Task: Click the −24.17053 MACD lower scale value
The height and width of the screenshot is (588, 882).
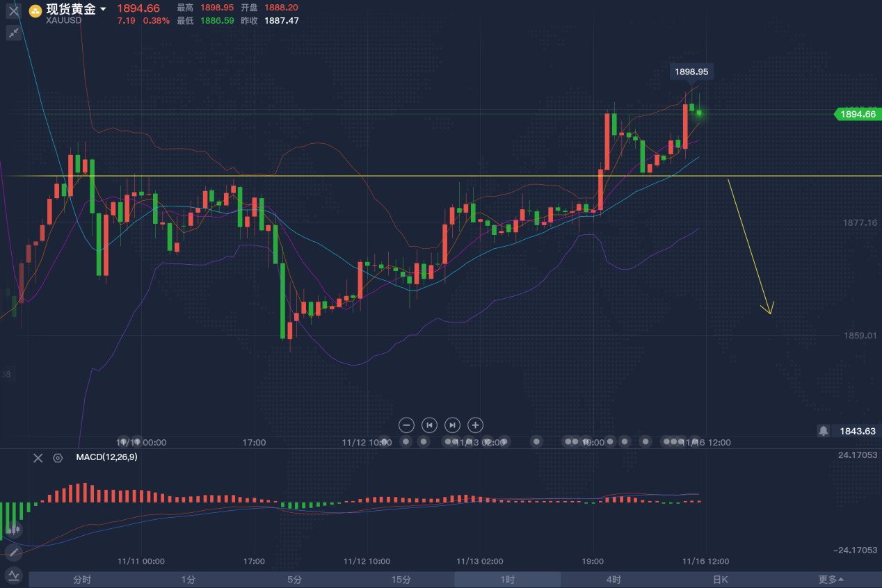Action: (x=855, y=550)
